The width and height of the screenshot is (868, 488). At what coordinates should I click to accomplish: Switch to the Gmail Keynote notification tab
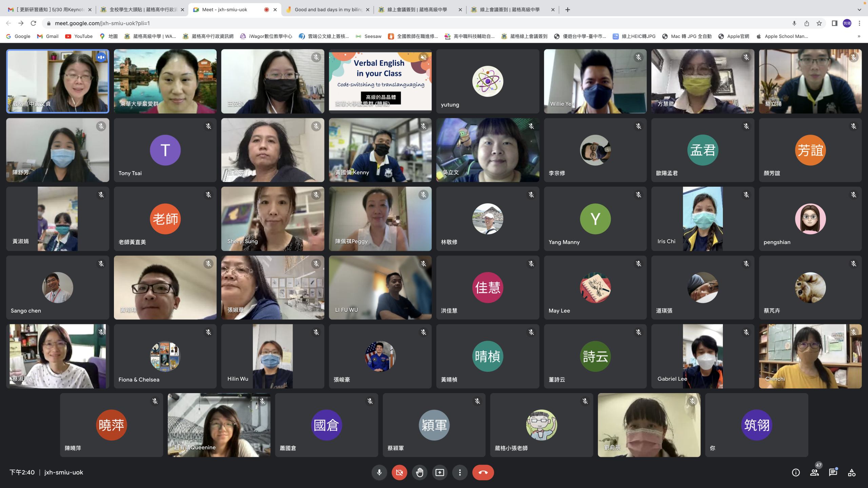(51, 9)
